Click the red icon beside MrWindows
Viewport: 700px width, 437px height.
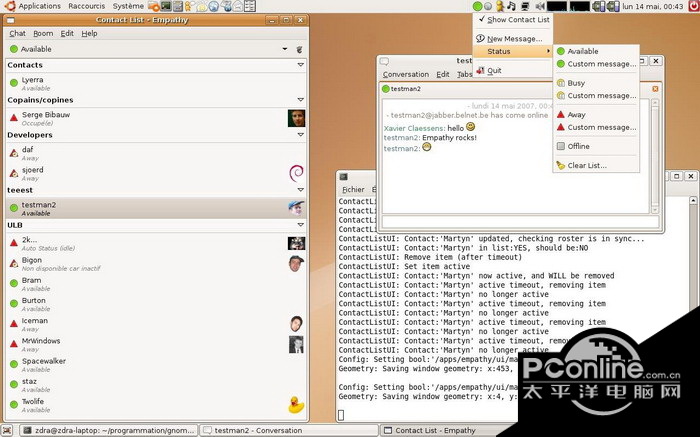pos(14,344)
